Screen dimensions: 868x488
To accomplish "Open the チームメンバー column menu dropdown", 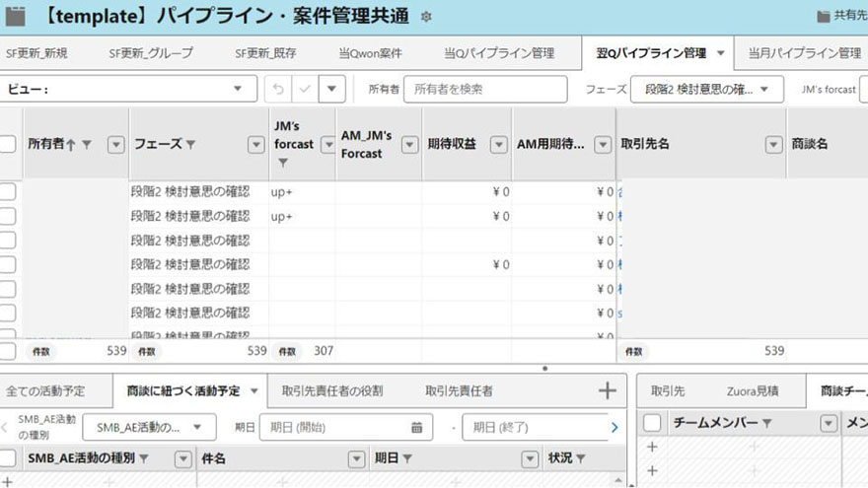I will pyautogui.click(x=829, y=423).
